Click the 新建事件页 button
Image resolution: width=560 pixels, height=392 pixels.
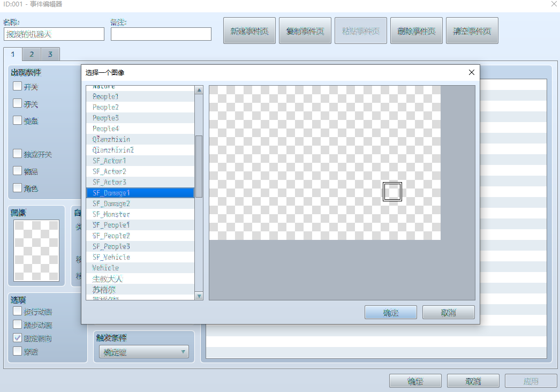click(x=249, y=31)
